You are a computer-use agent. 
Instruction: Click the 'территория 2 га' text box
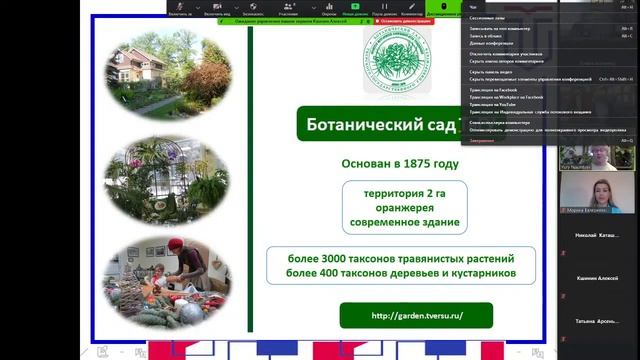404,207
